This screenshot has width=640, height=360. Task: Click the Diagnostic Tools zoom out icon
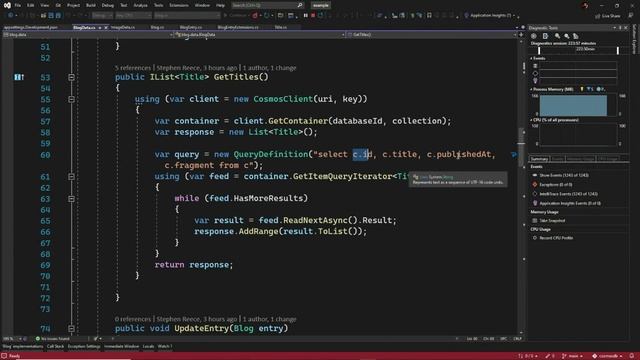pyautogui.click(x=567, y=36)
